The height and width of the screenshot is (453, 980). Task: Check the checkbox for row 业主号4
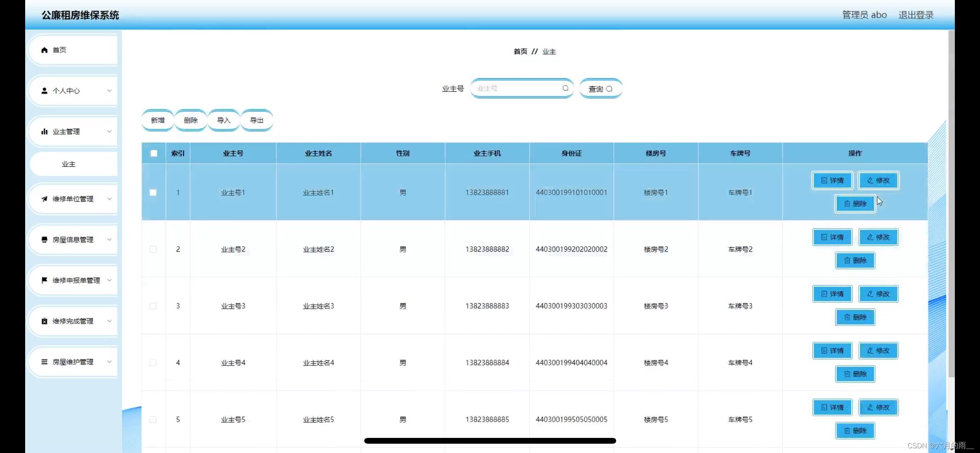point(153,363)
